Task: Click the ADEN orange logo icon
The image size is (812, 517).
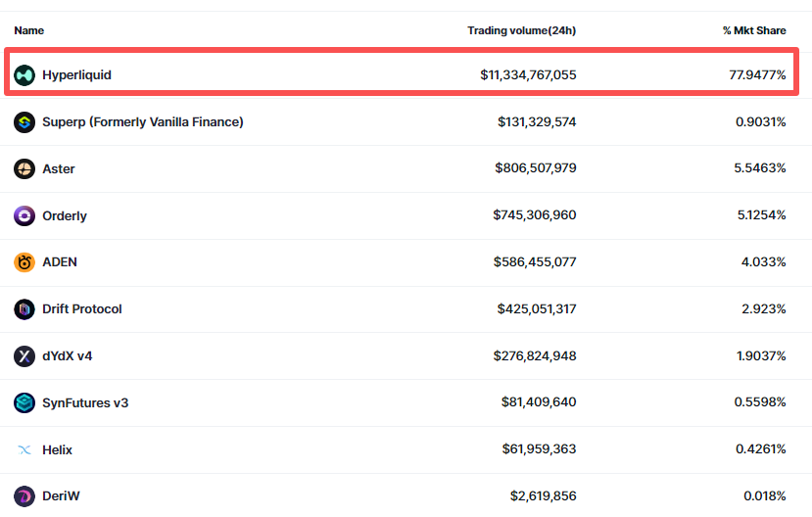Action: (24, 262)
